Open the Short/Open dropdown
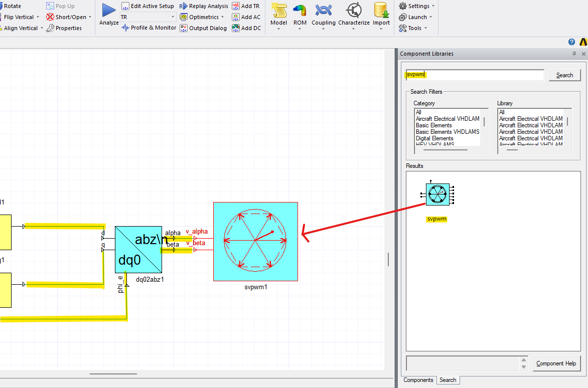 coord(90,17)
